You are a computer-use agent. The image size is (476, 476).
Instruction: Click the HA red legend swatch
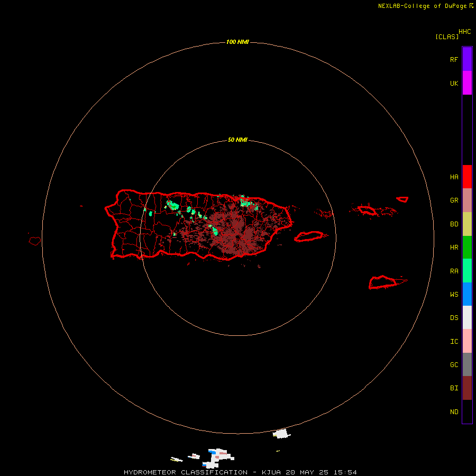(x=467, y=177)
